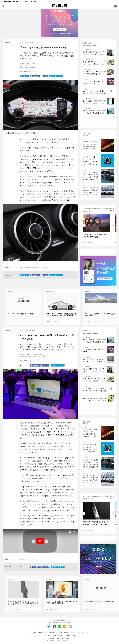Open the #Audi tag
This screenshot has height=644, width=119.
click(x=21, y=267)
